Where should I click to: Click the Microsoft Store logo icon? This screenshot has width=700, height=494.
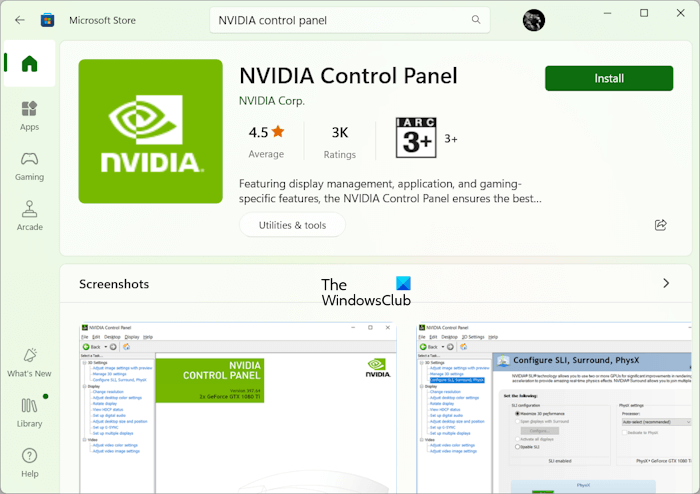click(x=47, y=20)
